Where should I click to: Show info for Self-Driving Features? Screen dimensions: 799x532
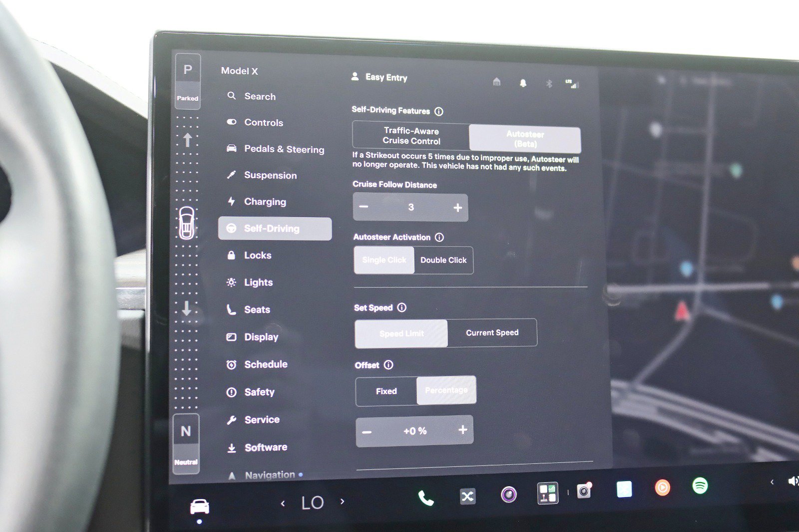[x=438, y=111]
